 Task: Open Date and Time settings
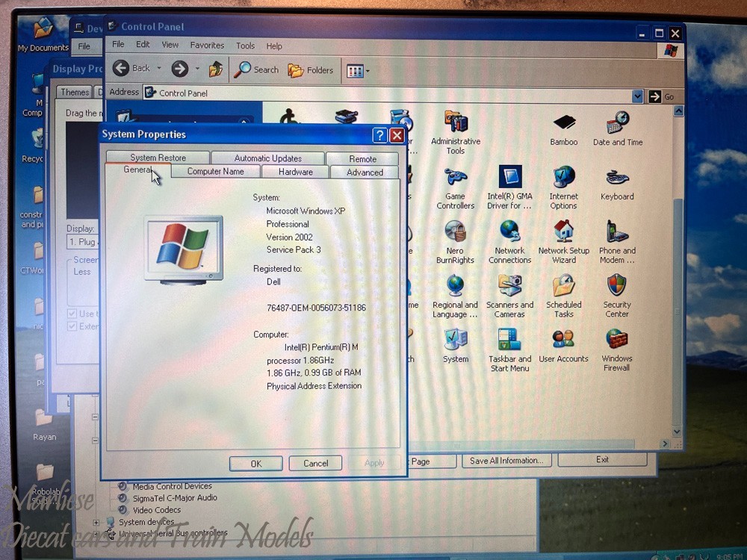[x=618, y=128]
